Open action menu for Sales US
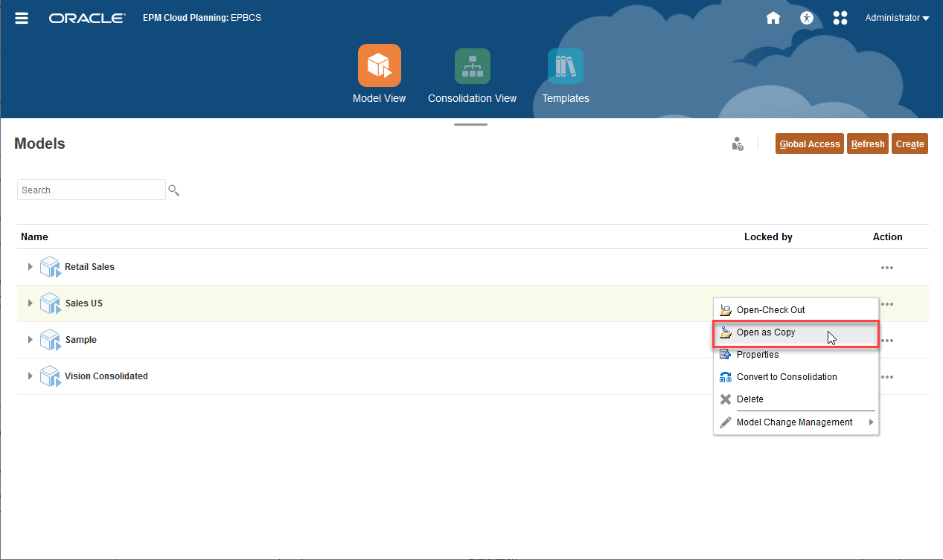Screen dimensions: 943x560 [x=887, y=303]
